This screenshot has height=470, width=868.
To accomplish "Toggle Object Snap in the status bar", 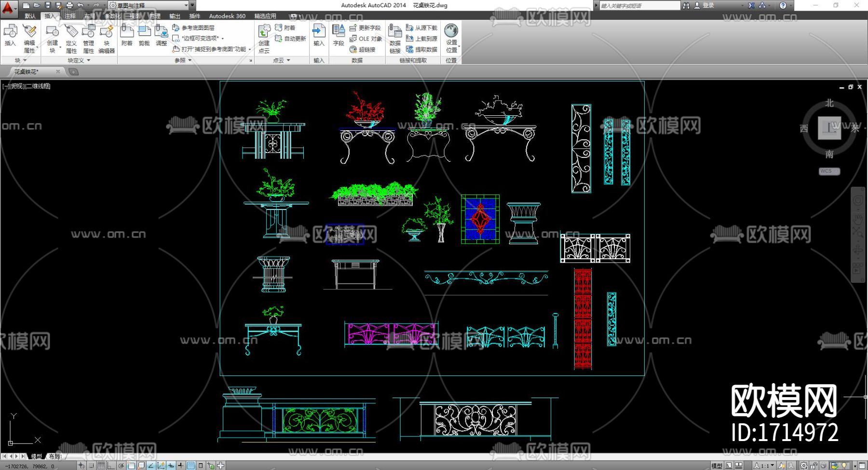I will coord(131,466).
